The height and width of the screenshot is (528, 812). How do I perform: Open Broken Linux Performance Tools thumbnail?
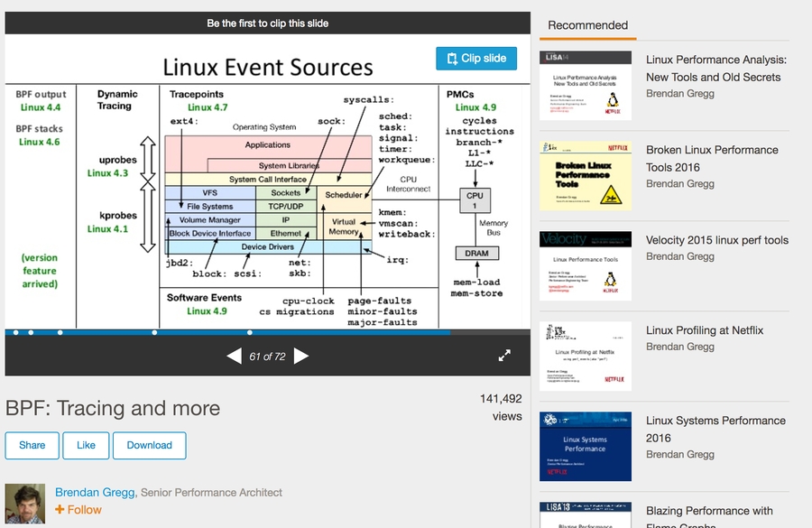click(x=585, y=176)
